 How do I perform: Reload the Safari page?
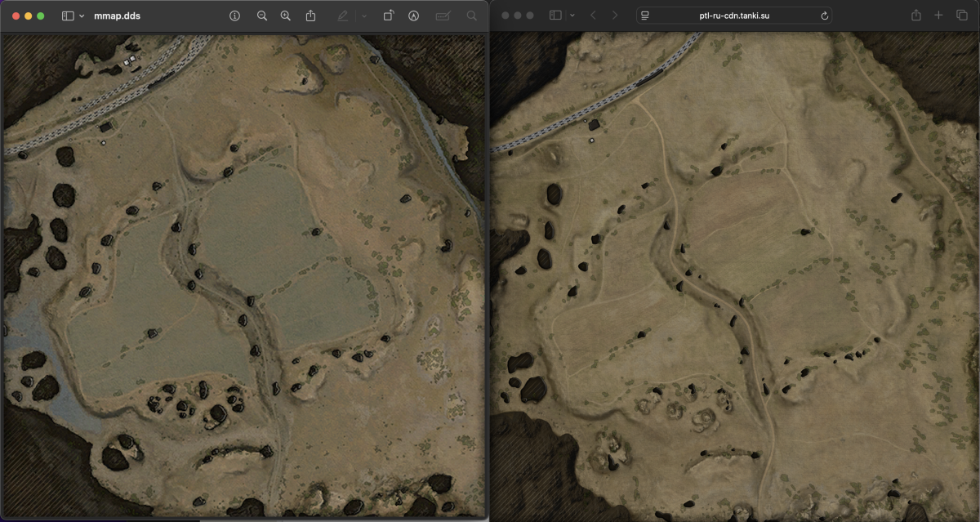(x=825, y=16)
